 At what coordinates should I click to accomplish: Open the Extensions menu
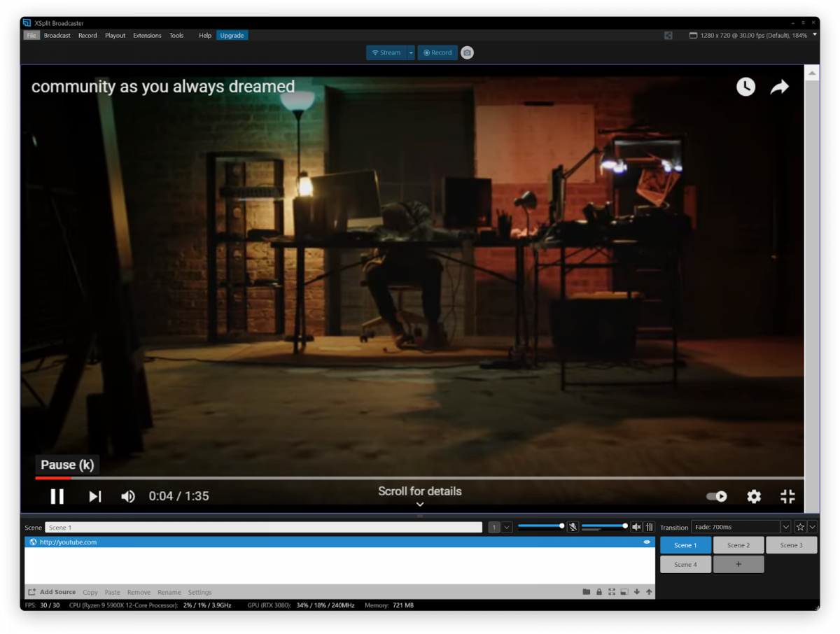(x=147, y=35)
